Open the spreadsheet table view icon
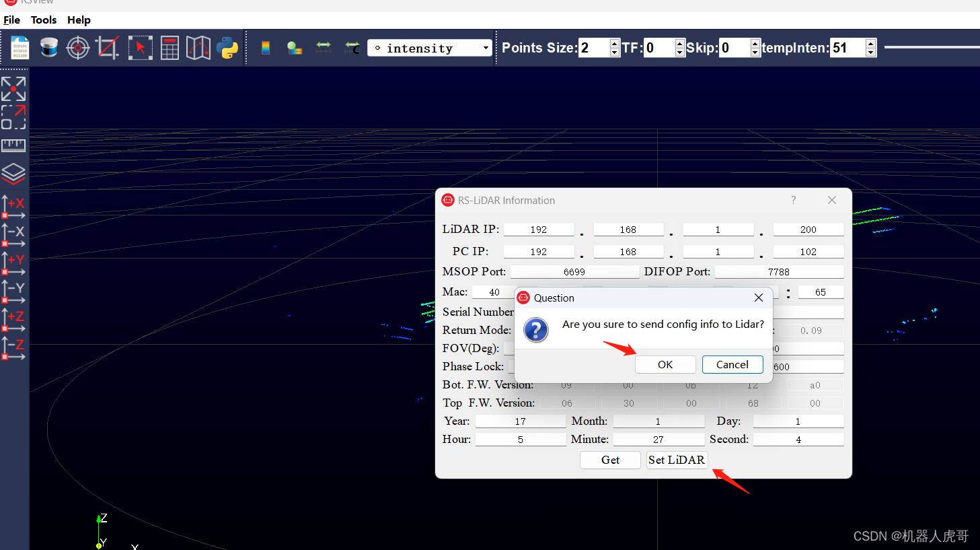980x550 pixels. tap(169, 48)
